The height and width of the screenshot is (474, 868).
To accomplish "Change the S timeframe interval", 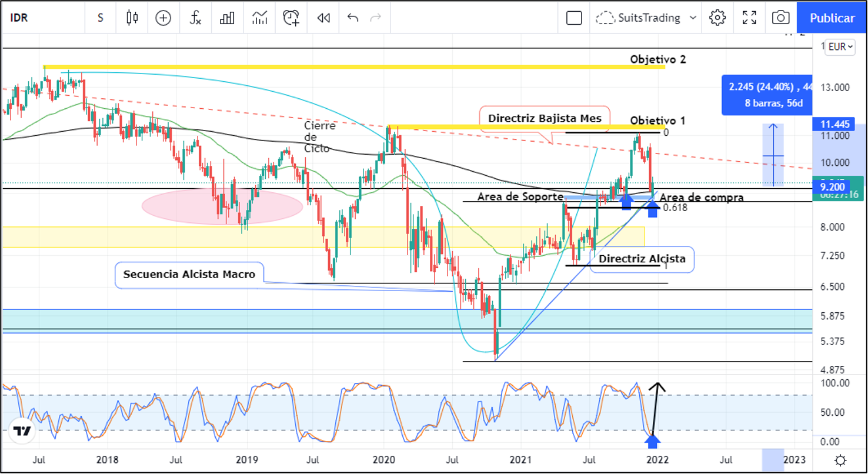I will 101,18.
